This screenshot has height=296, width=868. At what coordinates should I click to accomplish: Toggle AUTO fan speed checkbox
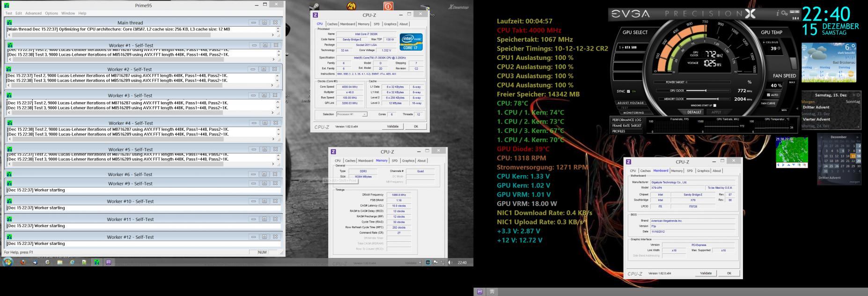[768, 95]
